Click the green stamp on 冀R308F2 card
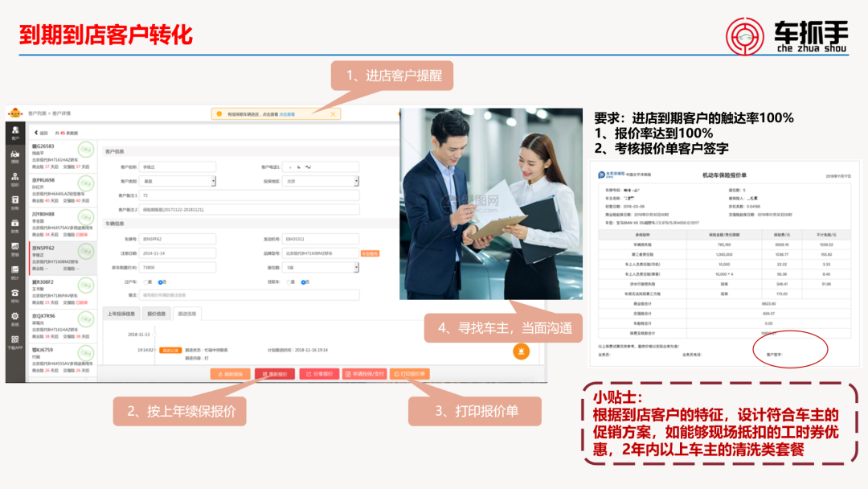The height and width of the screenshot is (489, 868). (86, 286)
